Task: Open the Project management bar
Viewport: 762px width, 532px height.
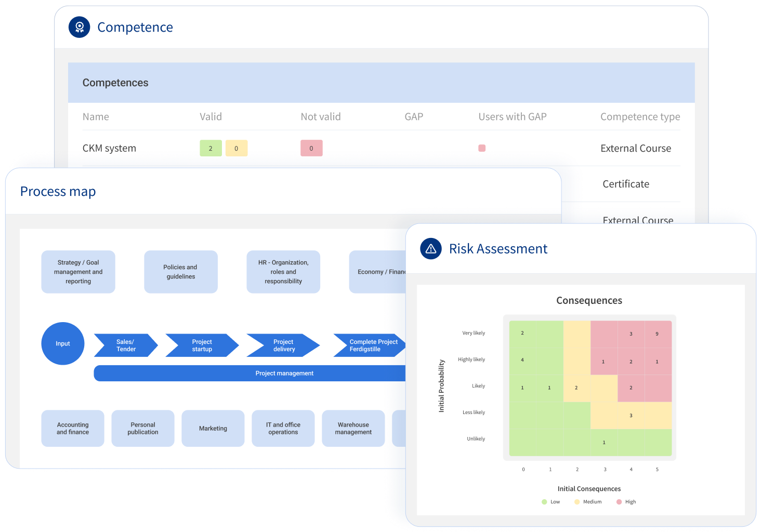Action: [x=285, y=373]
